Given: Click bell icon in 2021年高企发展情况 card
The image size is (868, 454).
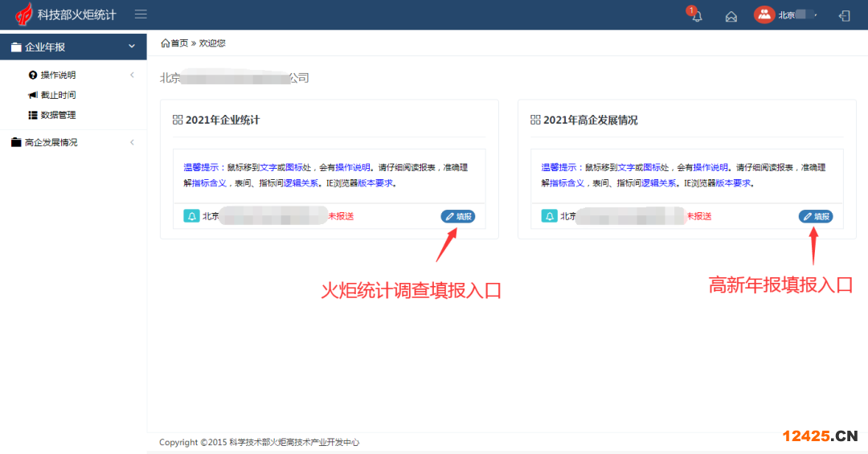Looking at the screenshot, I should pos(549,216).
